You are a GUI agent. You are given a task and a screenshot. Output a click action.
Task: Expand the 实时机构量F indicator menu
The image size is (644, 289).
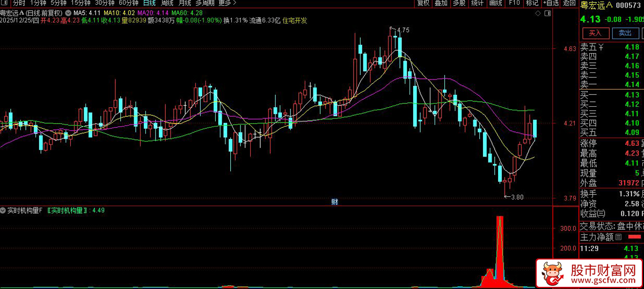click(3, 210)
